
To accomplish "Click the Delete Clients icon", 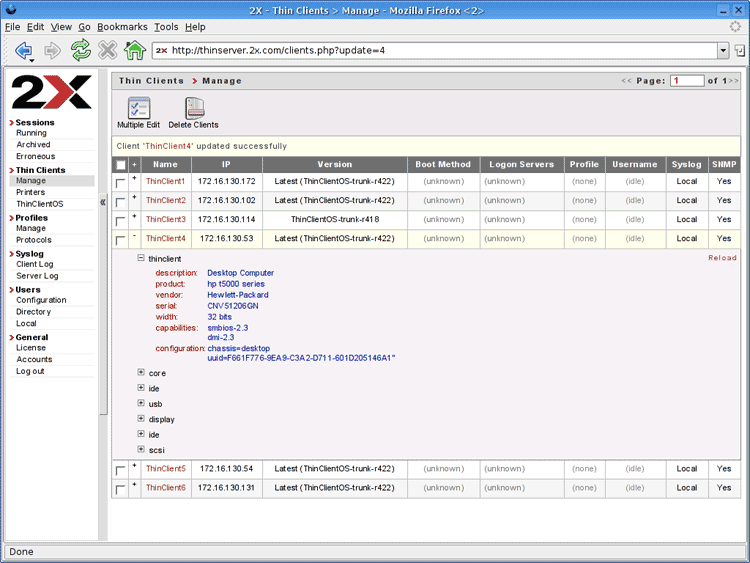I will [x=194, y=113].
